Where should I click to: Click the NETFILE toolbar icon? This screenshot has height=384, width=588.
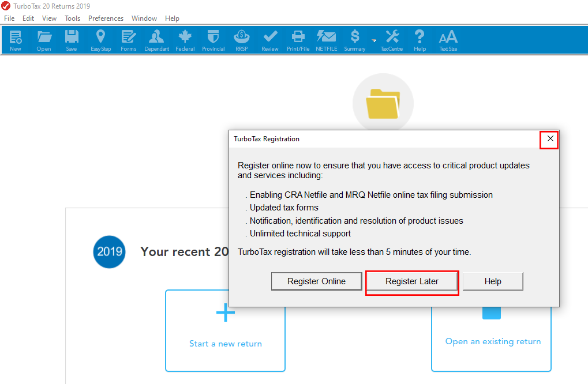(x=326, y=40)
